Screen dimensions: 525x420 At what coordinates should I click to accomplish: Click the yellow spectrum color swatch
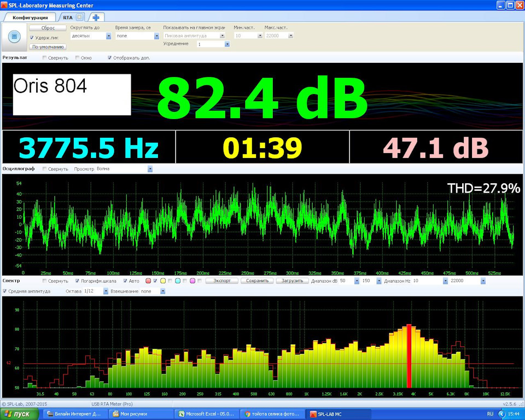pos(163,281)
